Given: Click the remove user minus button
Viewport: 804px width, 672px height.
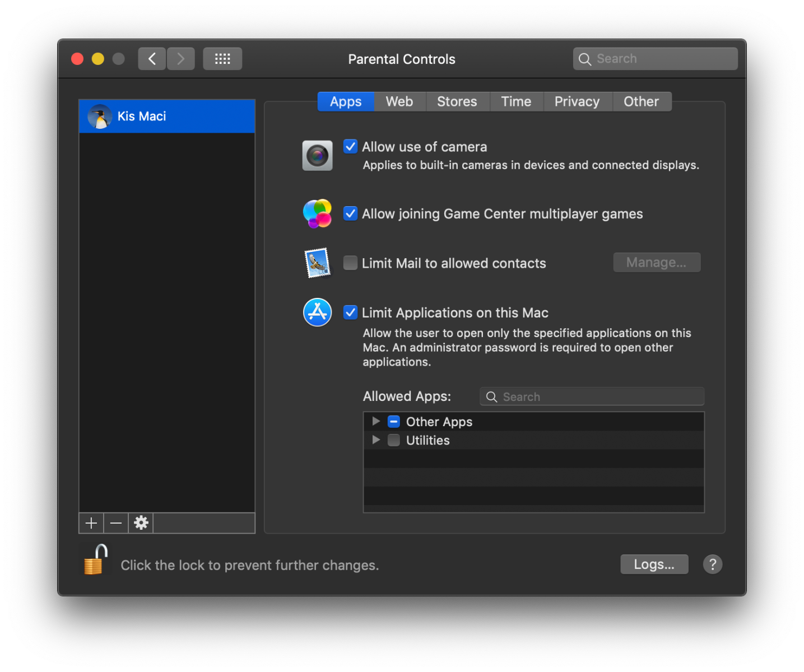Looking at the screenshot, I should (x=116, y=523).
